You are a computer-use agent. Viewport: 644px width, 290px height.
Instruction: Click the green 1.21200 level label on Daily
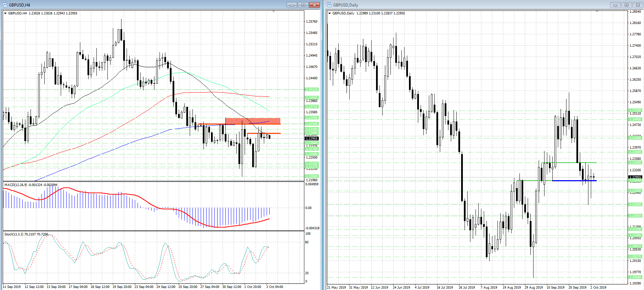(x=635, y=229)
